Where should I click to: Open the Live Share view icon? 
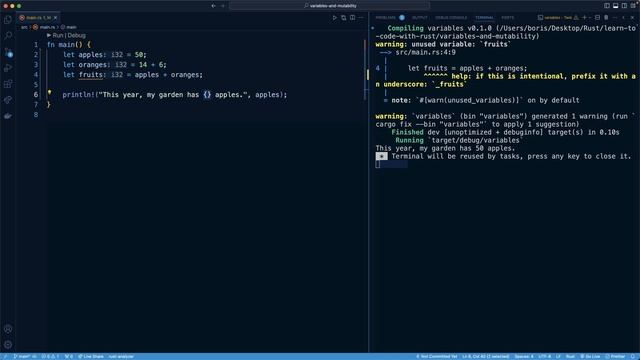tap(8, 100)
